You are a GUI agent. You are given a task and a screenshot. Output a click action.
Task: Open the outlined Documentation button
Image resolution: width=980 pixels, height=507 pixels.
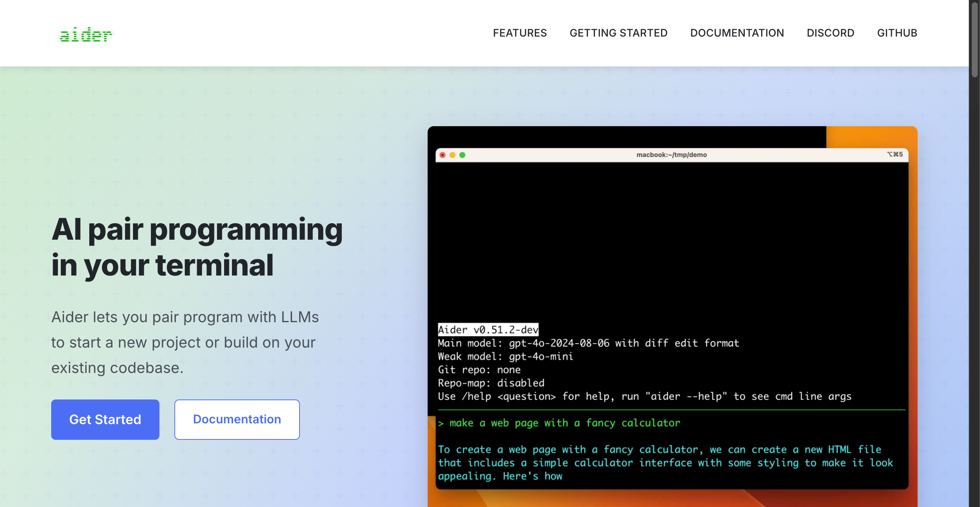click(237, 419)
